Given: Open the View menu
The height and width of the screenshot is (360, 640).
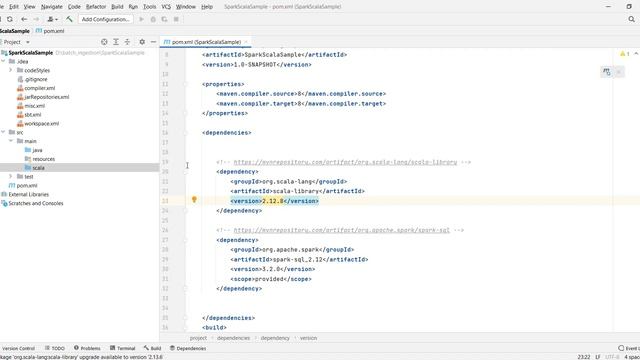Looking at the screenshot, I should click(29, 7).
